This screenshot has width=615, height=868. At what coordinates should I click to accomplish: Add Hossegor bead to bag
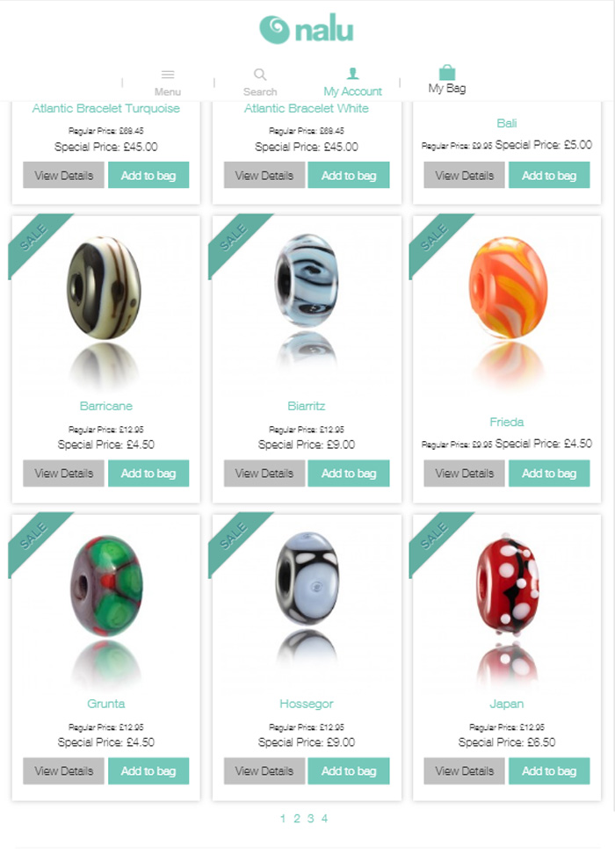pos(349,771)
